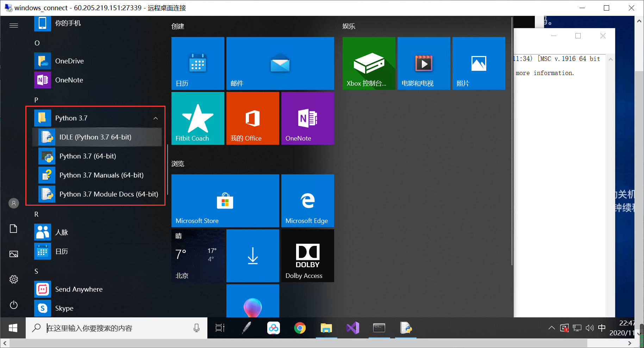Screen dimensions: 644x348
Task: Click the Windows Start button
Action: click(13, 328)
